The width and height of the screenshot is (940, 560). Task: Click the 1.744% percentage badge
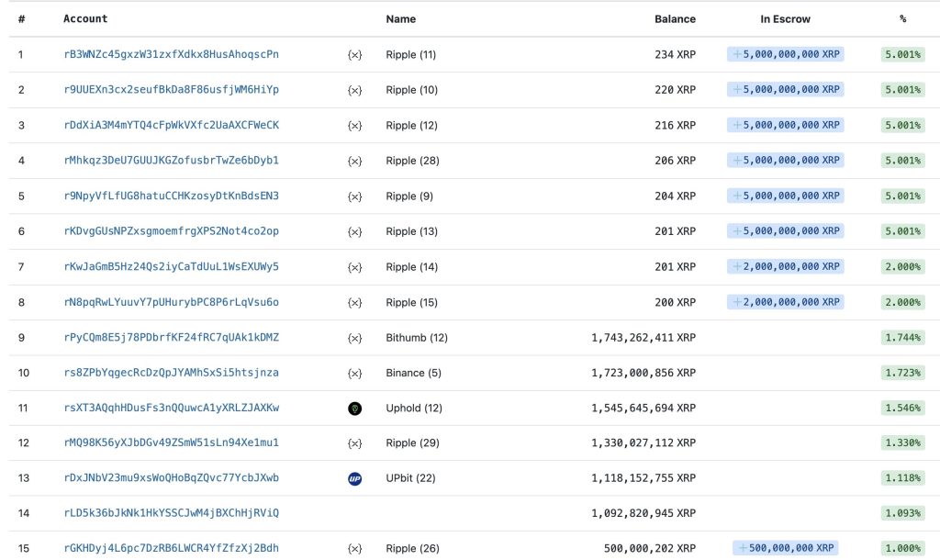pos(903,338)
